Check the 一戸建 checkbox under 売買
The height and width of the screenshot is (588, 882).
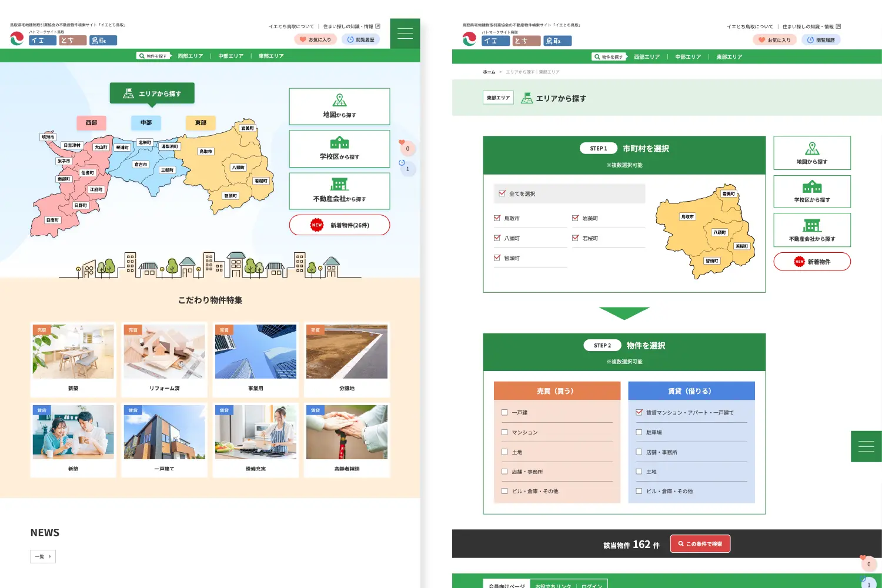[505, 412]
